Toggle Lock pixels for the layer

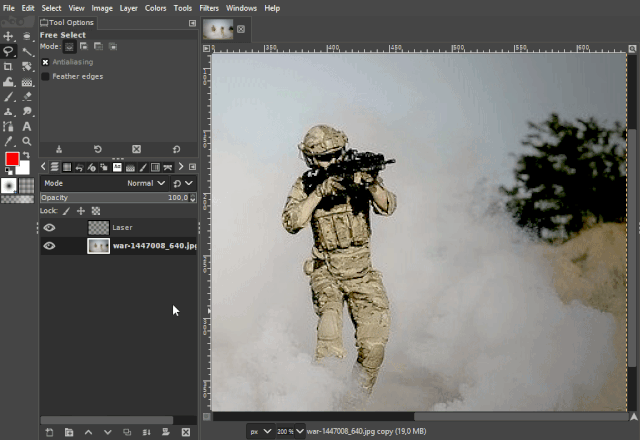66,211
